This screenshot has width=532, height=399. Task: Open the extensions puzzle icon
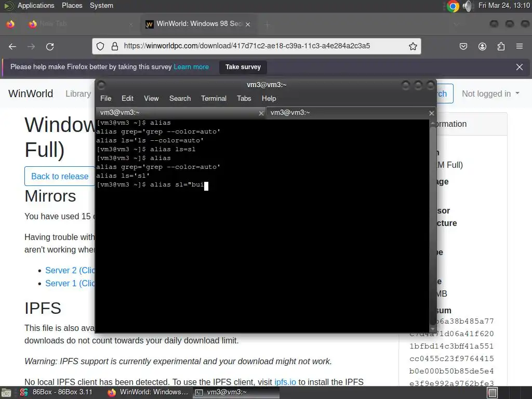pyautogui.click(x=501, y=46)
